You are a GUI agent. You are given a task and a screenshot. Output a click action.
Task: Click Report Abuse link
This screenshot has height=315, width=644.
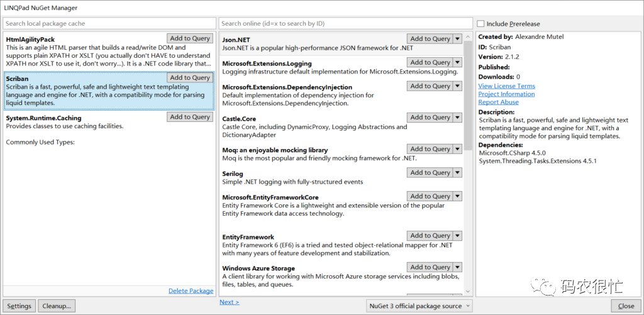click(498, 102)
